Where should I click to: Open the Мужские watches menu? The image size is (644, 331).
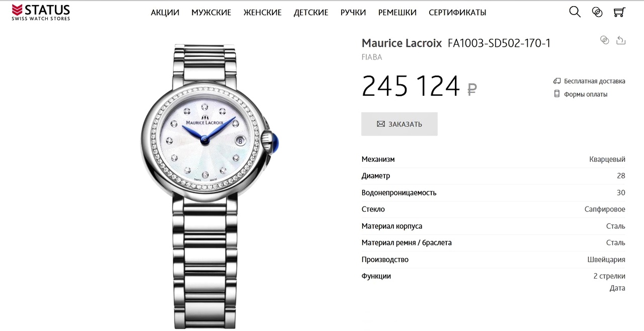(x=211, y=13)
